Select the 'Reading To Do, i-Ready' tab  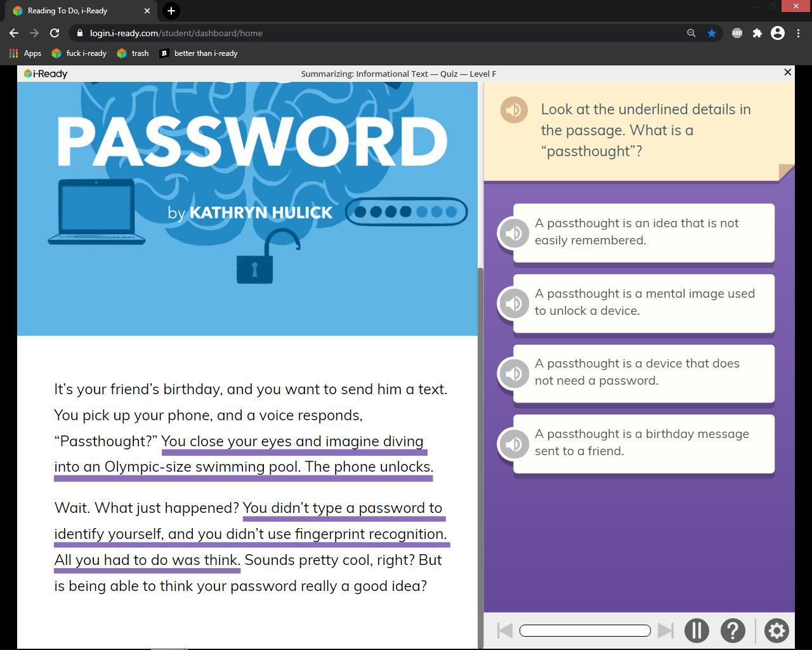[79, 10]
